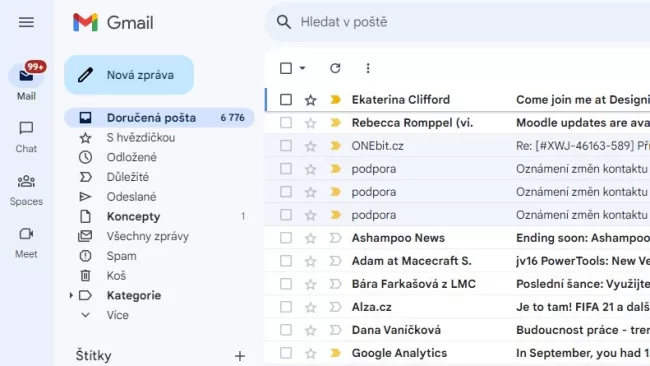Open Důležité folder
Viewport: 650px width, 366px height.
coord(159,177)
